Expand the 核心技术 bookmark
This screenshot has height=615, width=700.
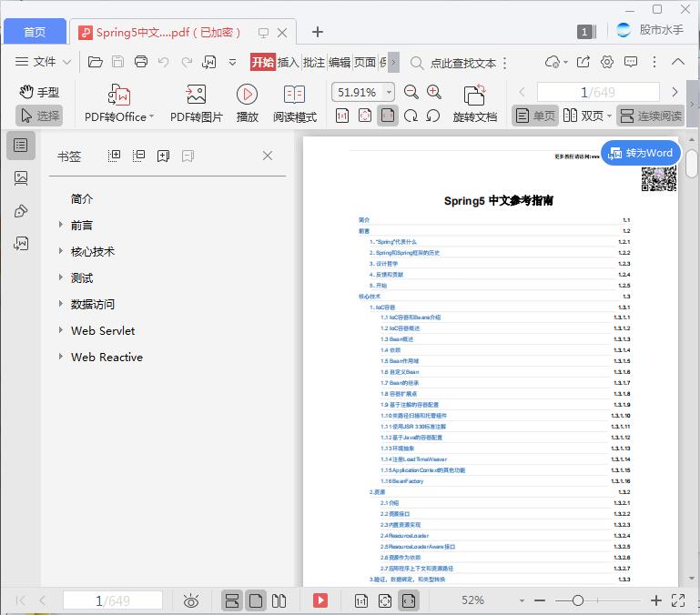(x=61, y=251)
